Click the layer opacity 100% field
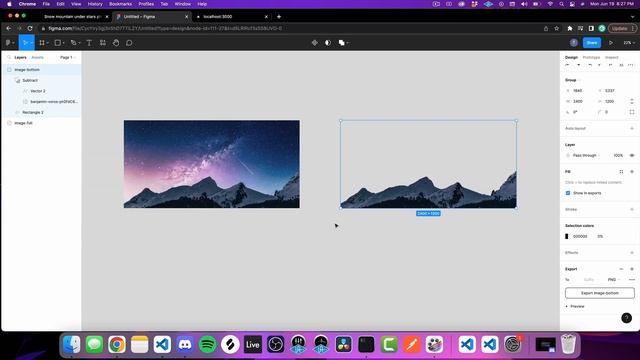 618,155
